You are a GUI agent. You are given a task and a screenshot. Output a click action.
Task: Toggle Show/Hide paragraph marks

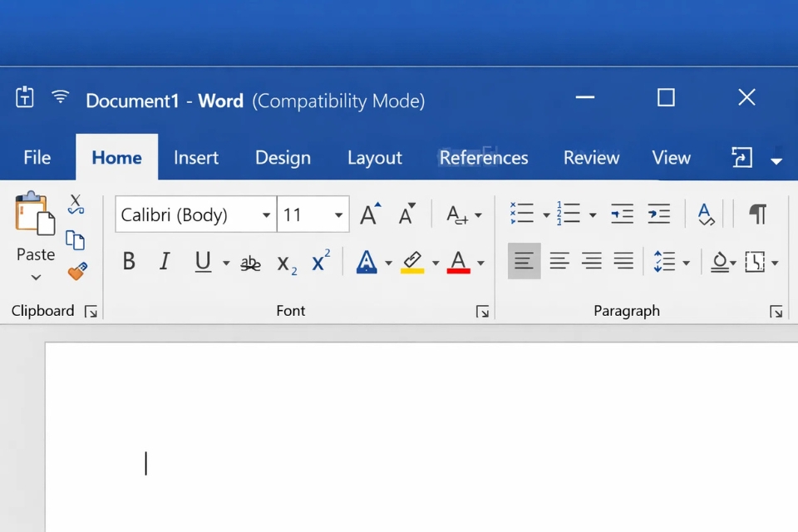point(757,214)
